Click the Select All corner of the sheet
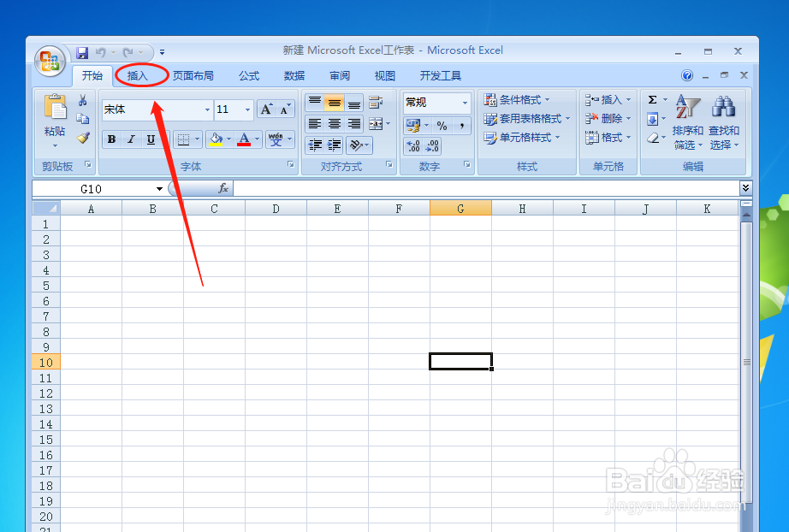The image size is (789, 532). click(x=46, y=208)
